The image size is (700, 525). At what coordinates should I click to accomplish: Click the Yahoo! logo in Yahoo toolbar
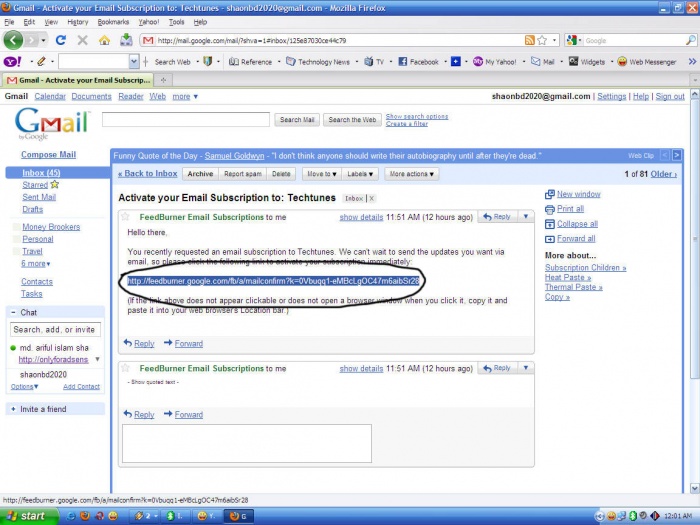(x=12, y=62)
